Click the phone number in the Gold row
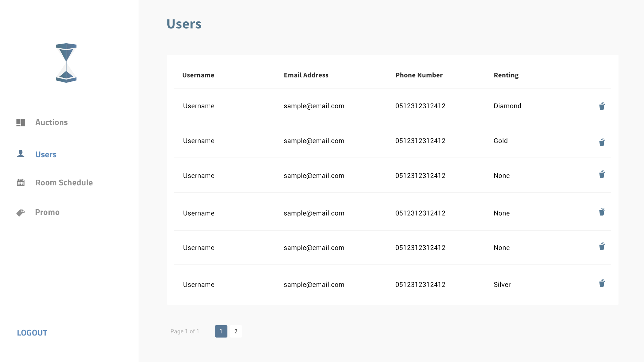The height and width of the screenshot is (362, 644). pyautogui.click(x=420, y=141)
